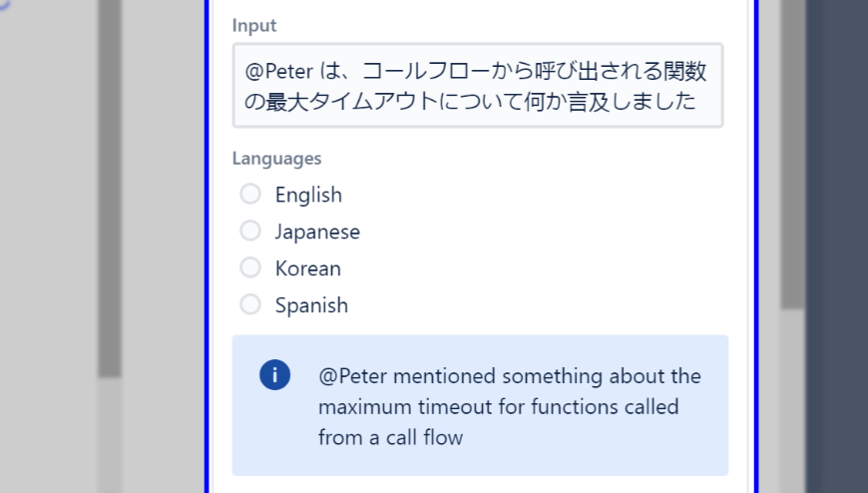Click the dark sidebar at far right

point(838,249)
